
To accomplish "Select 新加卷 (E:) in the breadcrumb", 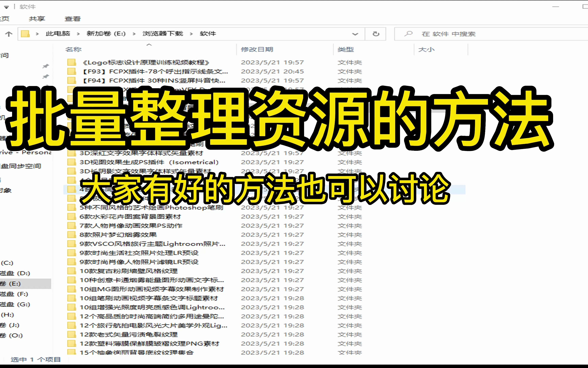I will tap(106, 34).
